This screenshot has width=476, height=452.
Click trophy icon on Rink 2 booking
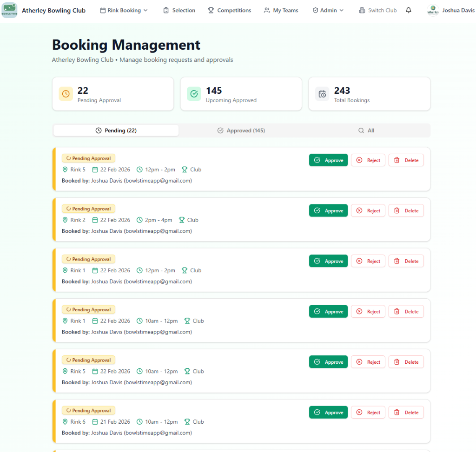pos(182,220)
